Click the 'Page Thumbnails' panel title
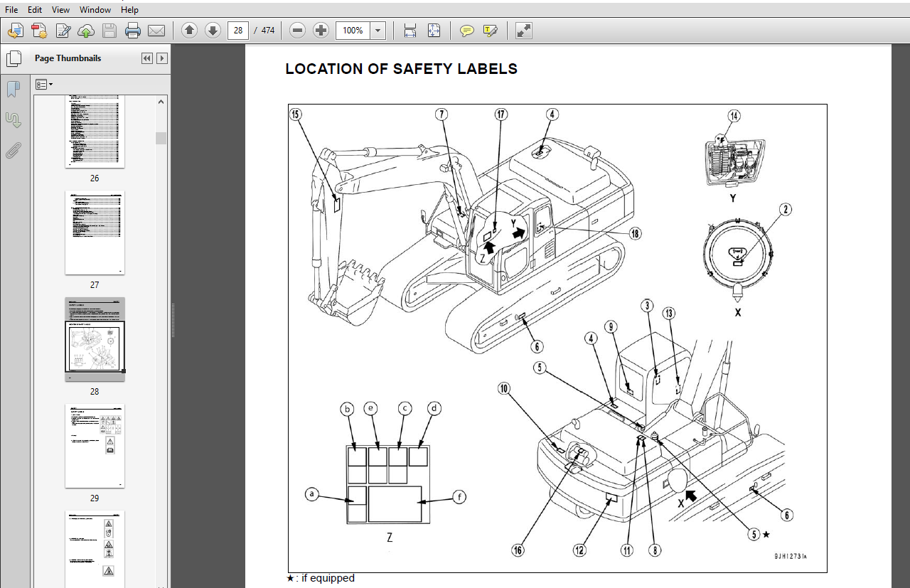The width and height of the screenshot is (910, 588). [68, 58]
